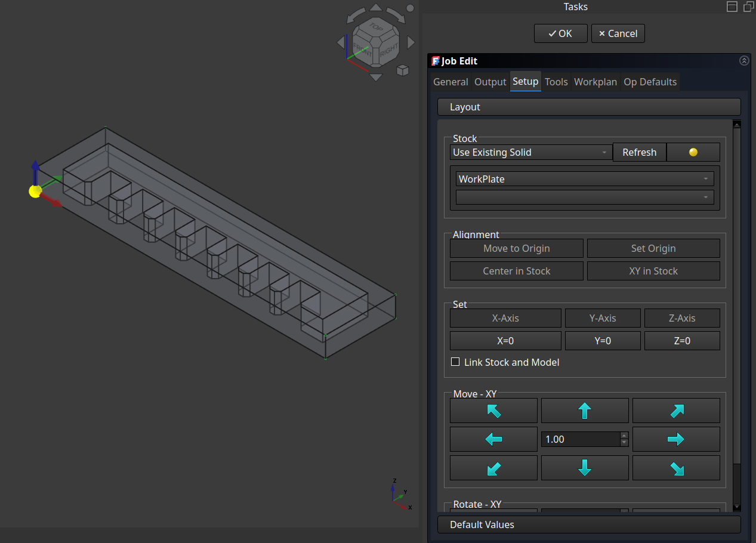Collapse the Job Edit panel chevron
756x543 pixels.
point(744,60)
